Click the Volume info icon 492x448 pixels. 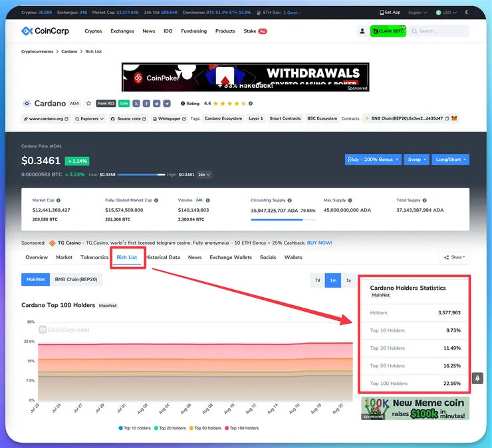[207, 200]
